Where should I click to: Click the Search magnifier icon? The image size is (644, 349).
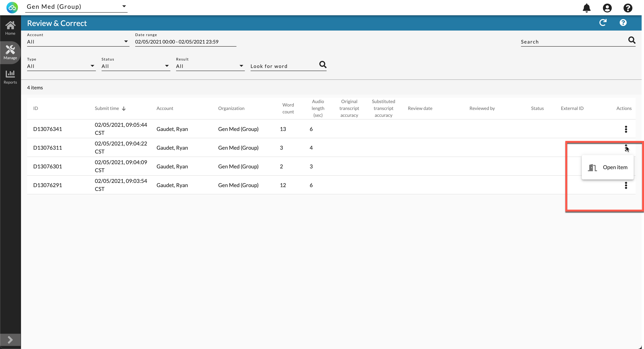click(632, 40)
